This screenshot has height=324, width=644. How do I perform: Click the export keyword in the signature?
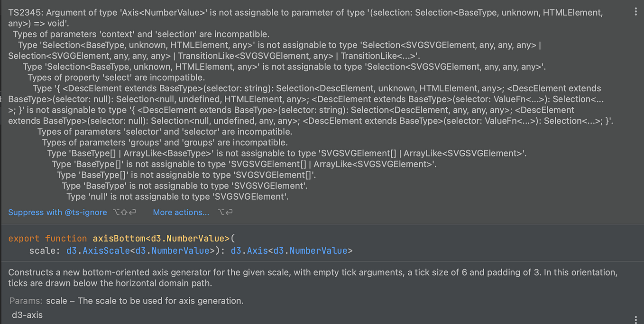pyautogui.click(x=24, y=238)
